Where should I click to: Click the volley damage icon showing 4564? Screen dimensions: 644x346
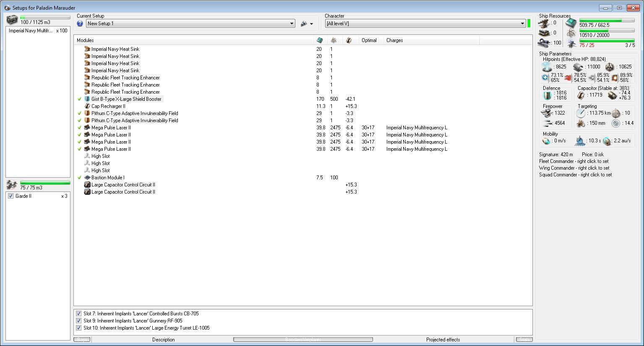547,123
